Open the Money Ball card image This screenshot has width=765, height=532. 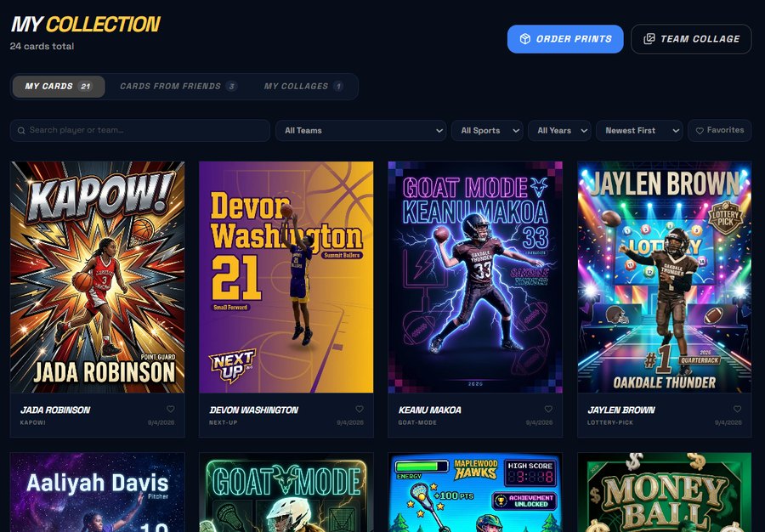coord(665,492)
